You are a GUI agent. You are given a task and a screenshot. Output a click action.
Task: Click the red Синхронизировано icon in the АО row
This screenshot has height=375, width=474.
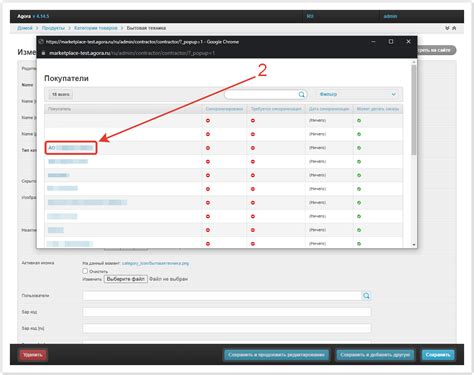[208, 148]
